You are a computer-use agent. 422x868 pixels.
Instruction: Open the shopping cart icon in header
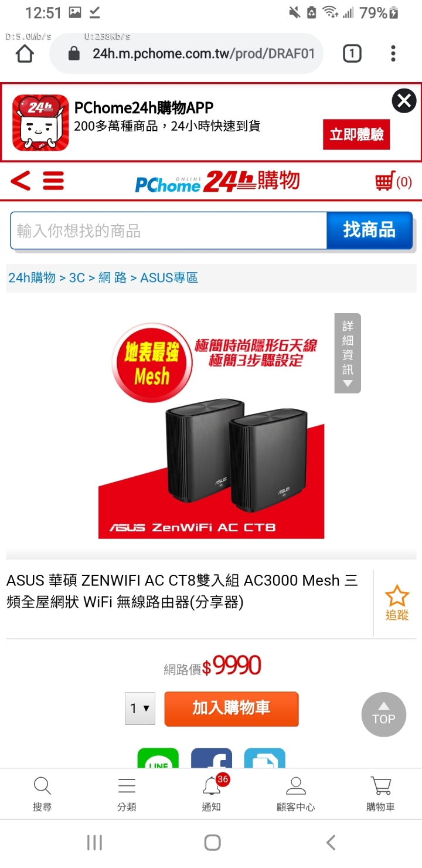393,182
